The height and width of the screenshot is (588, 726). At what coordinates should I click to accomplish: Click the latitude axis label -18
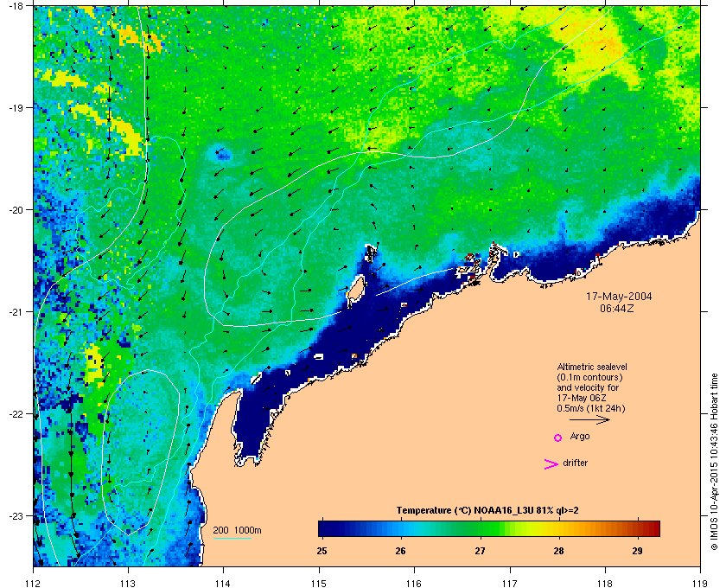(16, 5)
